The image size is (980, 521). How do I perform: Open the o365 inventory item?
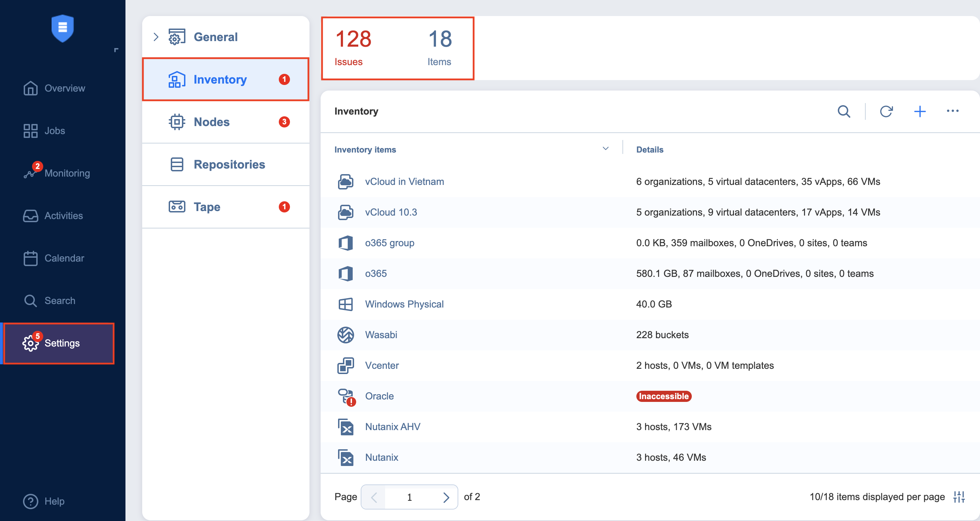coord(376,273)
